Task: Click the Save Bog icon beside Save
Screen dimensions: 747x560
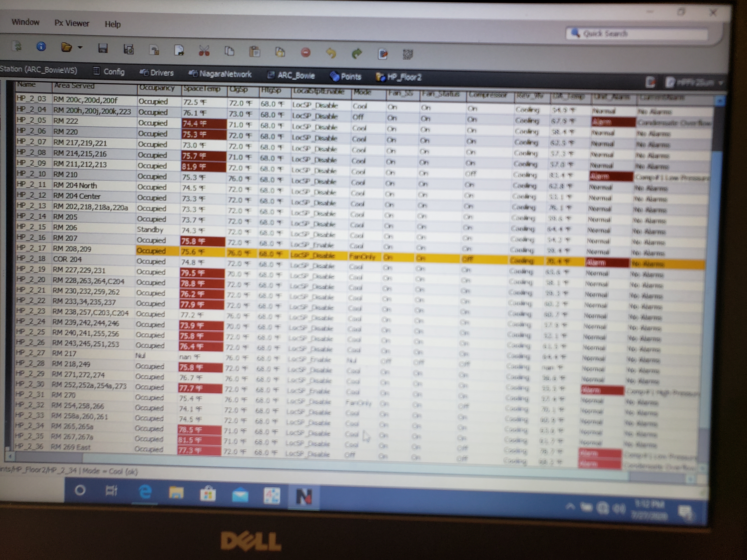Action: (x=128, y=49)
